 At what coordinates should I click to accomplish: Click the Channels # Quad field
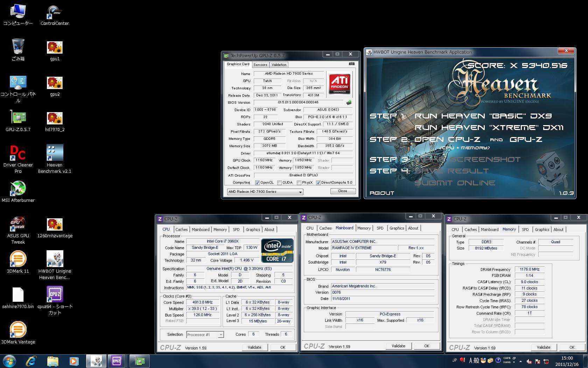point(555,242)
